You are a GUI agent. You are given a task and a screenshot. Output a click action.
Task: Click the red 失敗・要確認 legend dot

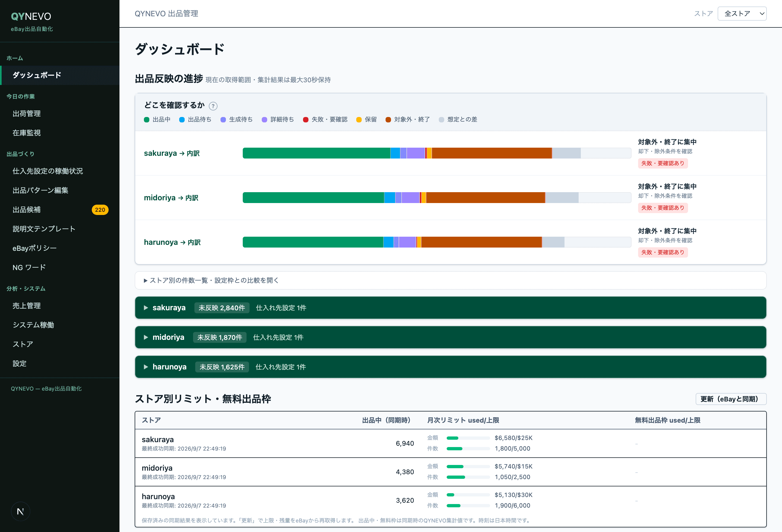pos(305,120)
